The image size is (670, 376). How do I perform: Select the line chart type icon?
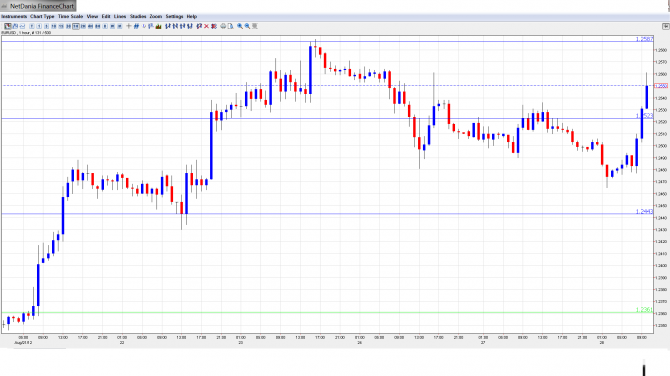click(22, 26)
